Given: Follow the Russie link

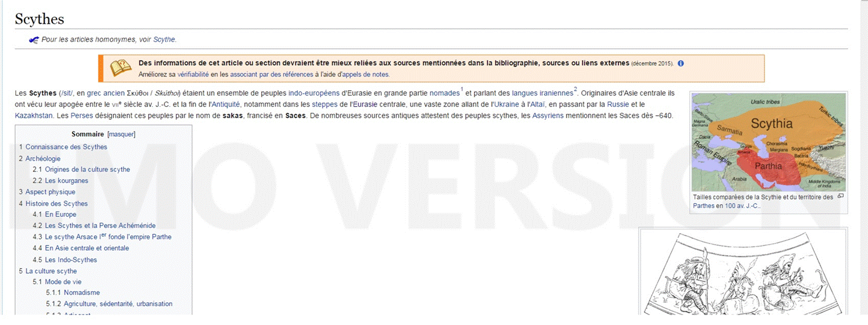Looking at the screenshot, I should pyautogui.click(x=618, y=105).
